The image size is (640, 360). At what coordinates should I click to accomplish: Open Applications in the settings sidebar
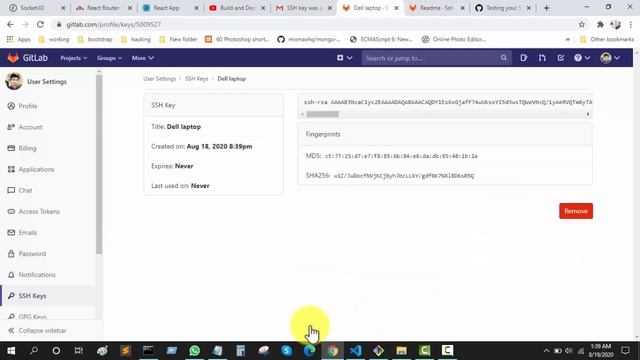(x=36, y=169)
